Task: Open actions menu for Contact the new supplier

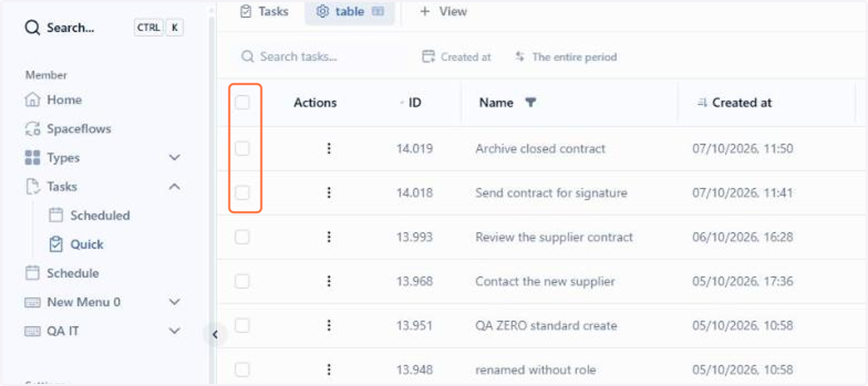Action: click(x=329, y=281)
